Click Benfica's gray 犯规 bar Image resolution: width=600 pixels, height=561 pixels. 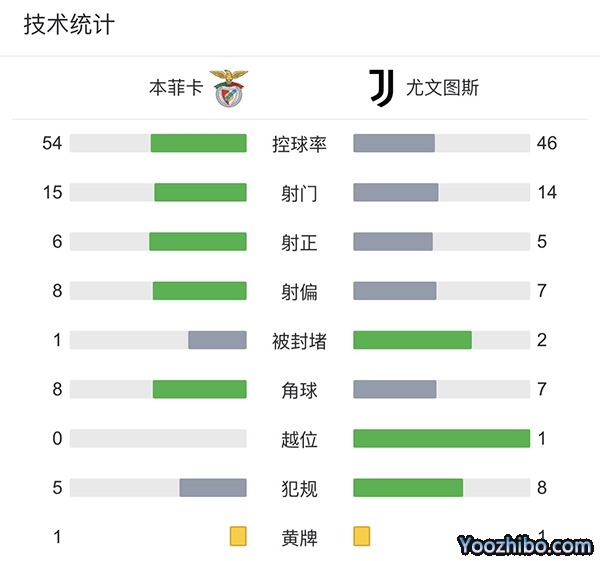[x=213, y=488]
